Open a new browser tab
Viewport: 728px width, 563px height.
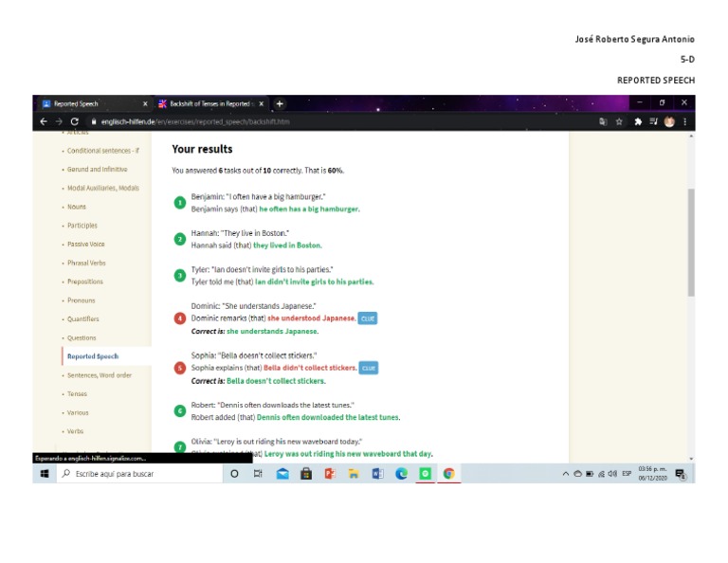(x=280, y=103)
